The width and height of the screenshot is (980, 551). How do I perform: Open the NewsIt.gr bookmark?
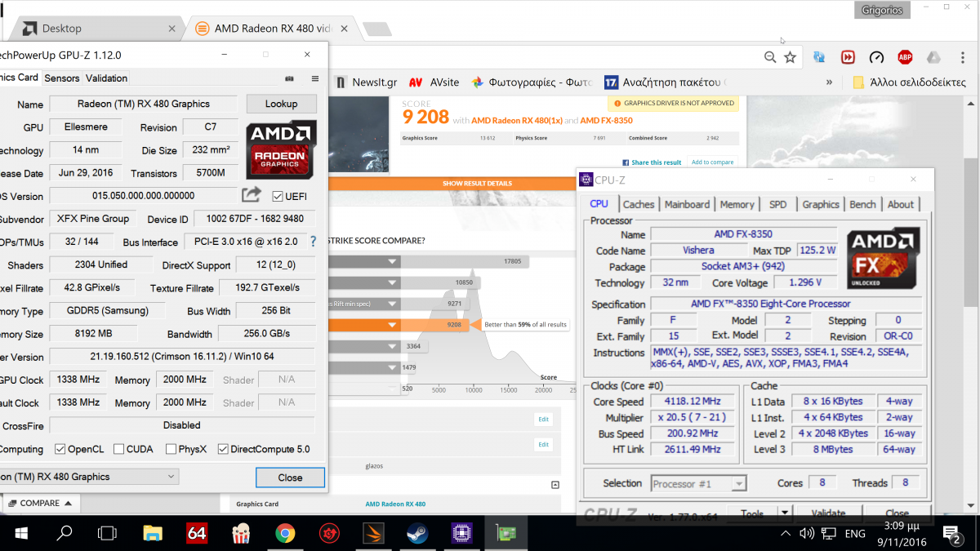coord(366,82)
